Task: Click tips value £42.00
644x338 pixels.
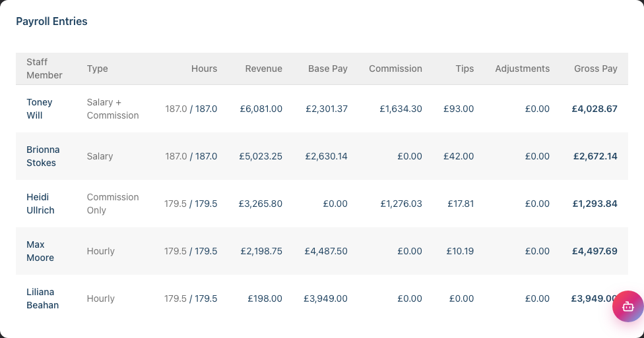Action: [x=459, y=156]
